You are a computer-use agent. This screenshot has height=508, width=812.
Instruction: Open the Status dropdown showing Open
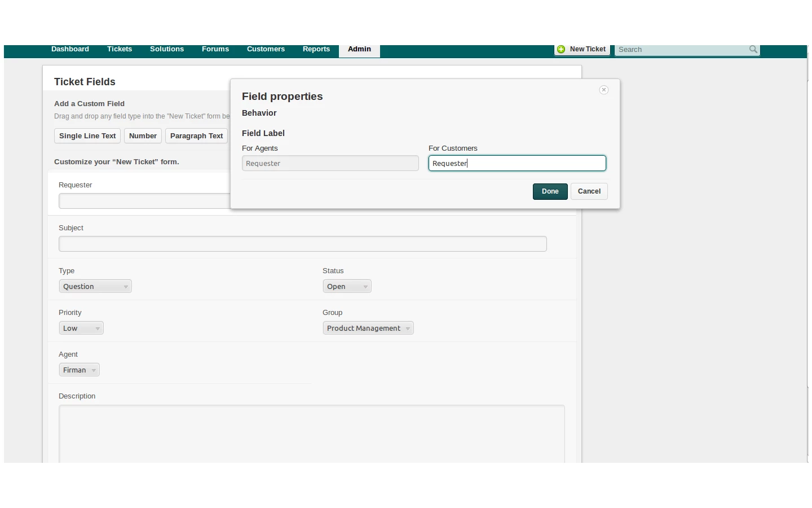point(347,286)
